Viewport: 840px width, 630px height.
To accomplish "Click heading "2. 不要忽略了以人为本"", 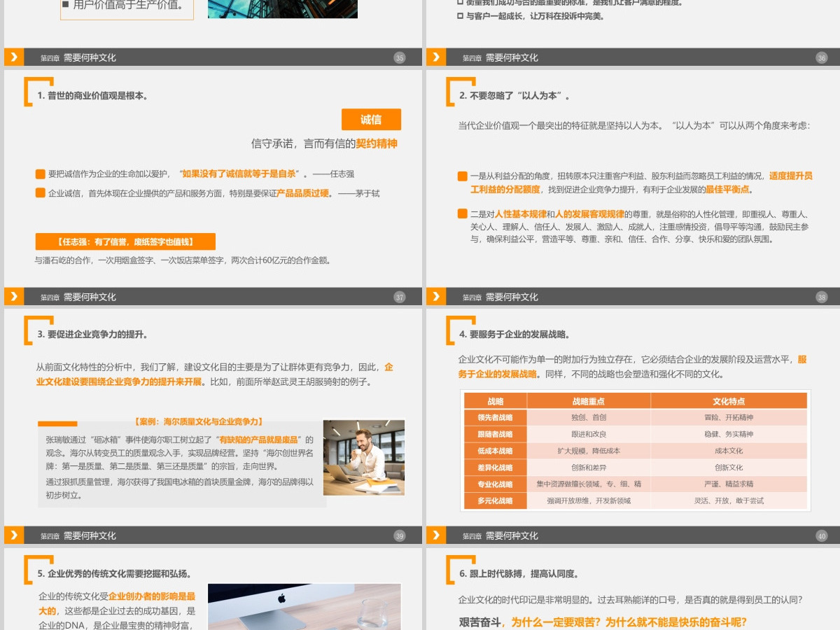I will tap(514, 96).
